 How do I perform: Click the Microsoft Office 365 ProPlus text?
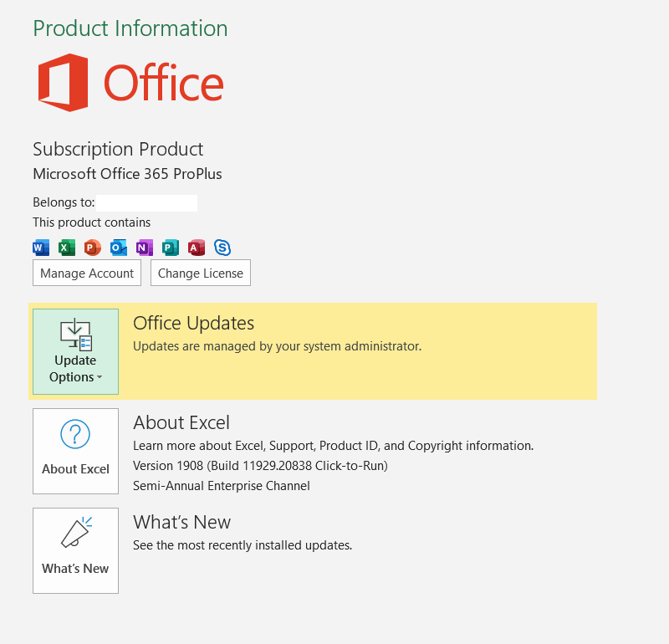pos(128,174)
